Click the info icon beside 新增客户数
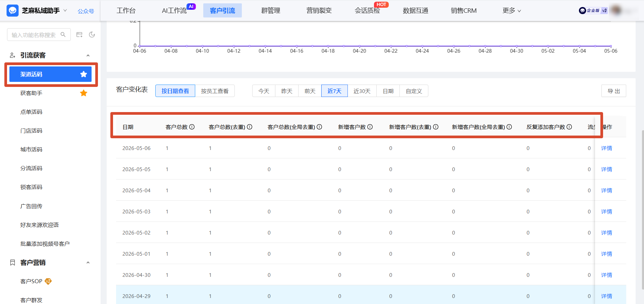This screenshot has height=304, width=644. pos(370,127)
